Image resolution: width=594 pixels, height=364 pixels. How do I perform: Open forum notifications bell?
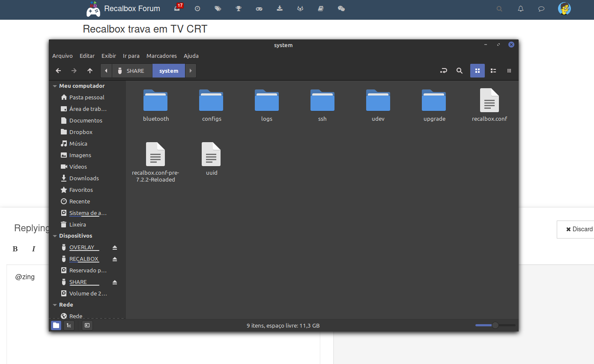(x=521, y=9)
